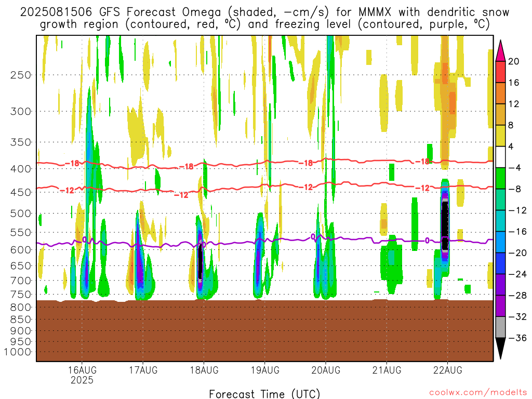This screenshot has height=399, width=532.
Task: Click the magenta arrow atop the color bar
Action: pyautogui.click(x=500, y=50)
